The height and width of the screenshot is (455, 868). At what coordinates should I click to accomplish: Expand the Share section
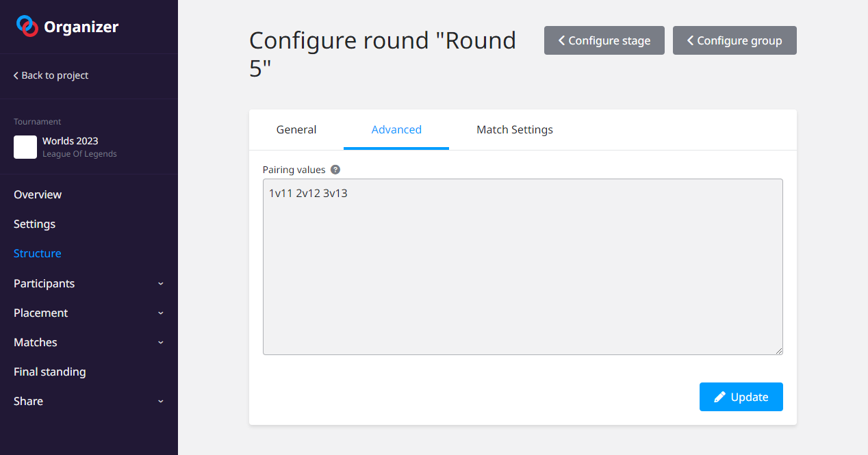tap(160, 401)
